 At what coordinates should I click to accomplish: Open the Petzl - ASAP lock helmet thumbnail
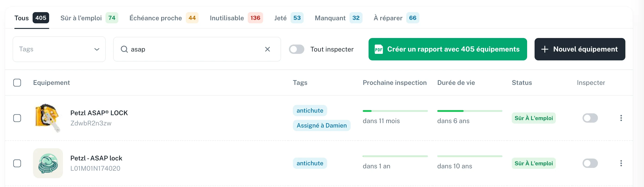coord(48,163)
